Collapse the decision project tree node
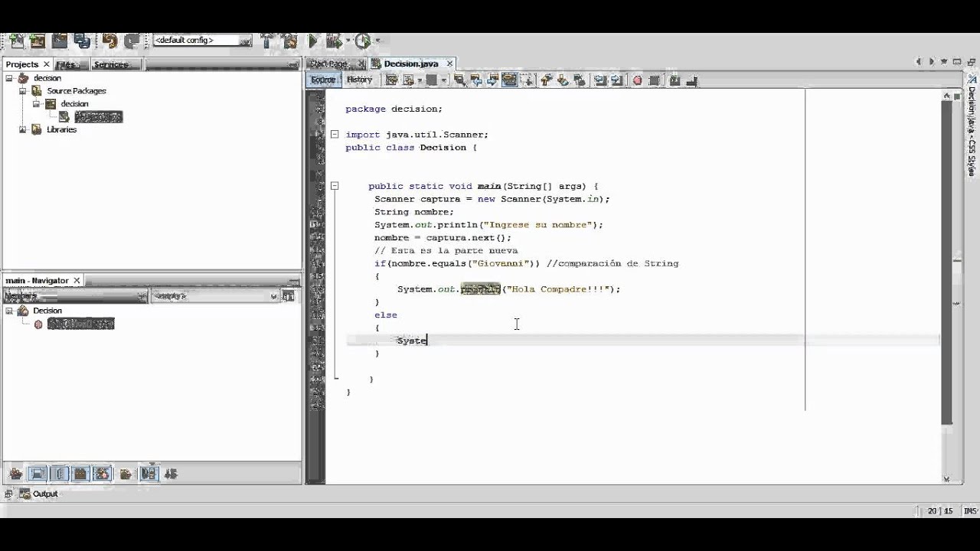This screenshot has height=551, width=980. (9, 78)
